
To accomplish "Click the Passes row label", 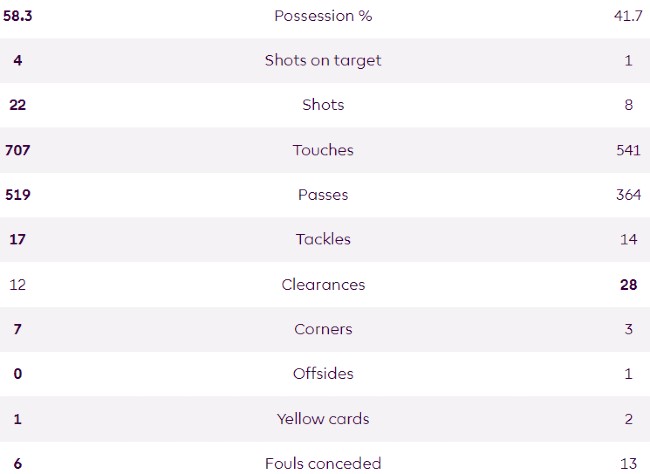I will (323, 195).
